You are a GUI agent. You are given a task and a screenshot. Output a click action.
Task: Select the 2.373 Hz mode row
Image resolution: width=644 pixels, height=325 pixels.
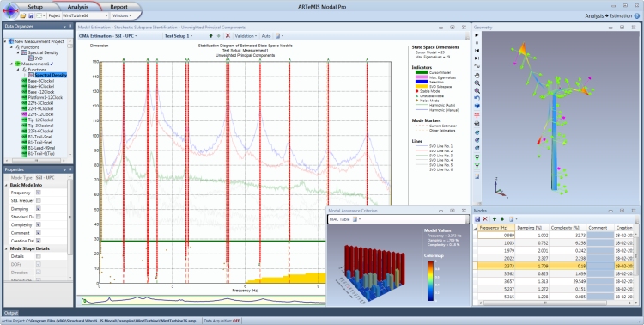pos(553,267)
